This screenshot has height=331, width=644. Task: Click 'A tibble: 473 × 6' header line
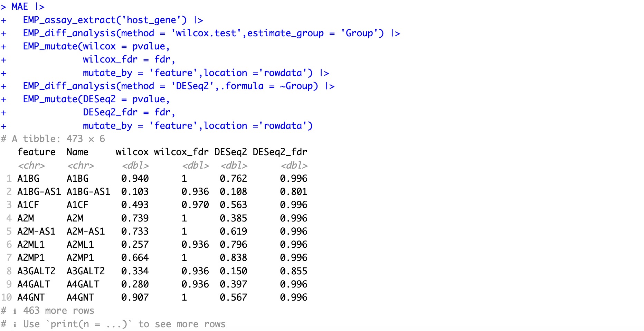(58, 139)
